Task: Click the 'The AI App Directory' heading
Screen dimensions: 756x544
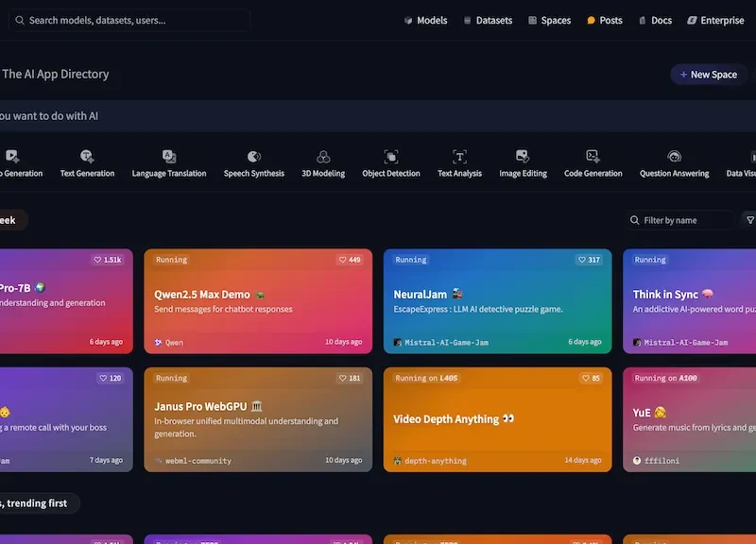Action: [56, 75]
